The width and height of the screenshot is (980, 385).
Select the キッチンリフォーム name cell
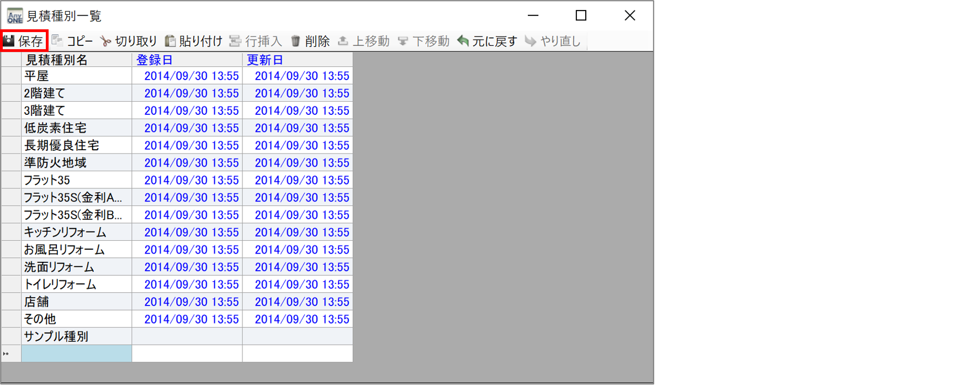pos(76,233)
